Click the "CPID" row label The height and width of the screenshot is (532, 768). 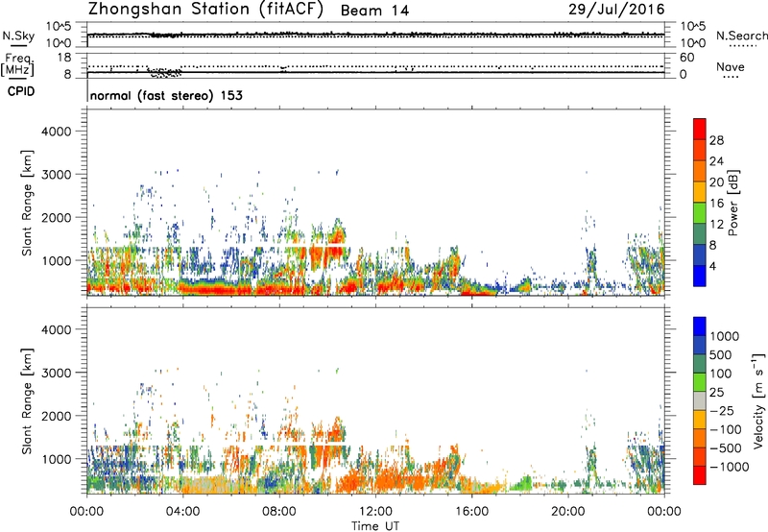(21, 91)
